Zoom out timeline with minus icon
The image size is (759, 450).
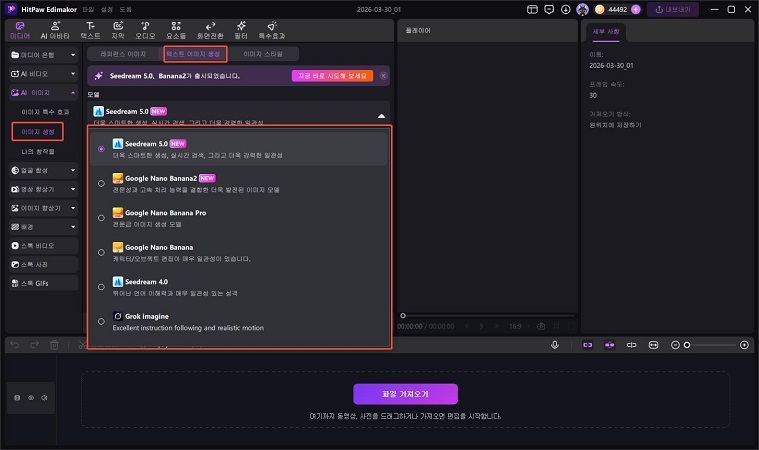pyautogui.click(x=675, y=345)
